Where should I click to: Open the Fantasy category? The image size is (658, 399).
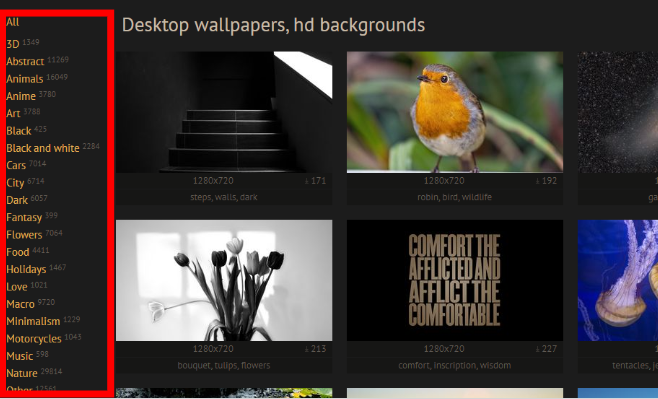tap(24, 217)
